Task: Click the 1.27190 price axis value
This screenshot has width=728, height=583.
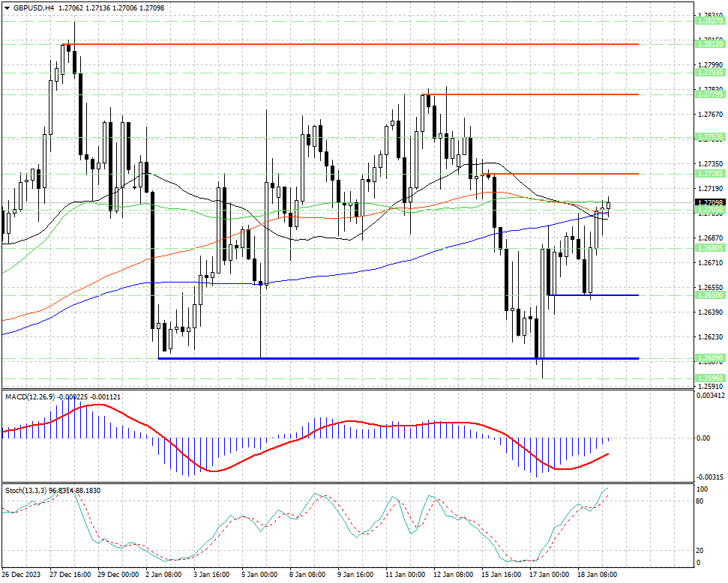Action: coord(710,188)
